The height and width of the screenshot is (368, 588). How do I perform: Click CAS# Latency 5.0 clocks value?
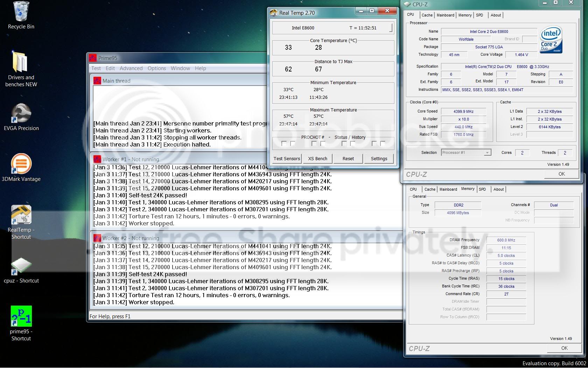click(x=506, y=255)
